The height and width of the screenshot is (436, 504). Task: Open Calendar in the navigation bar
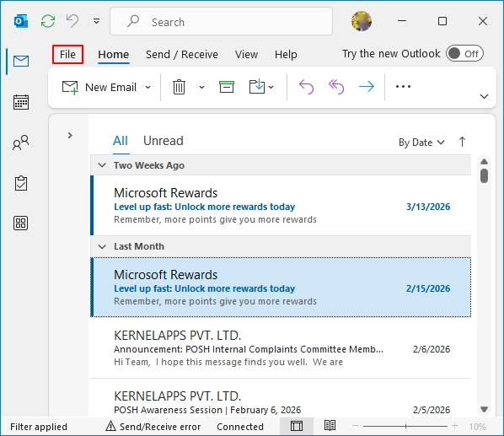(21, 102)
